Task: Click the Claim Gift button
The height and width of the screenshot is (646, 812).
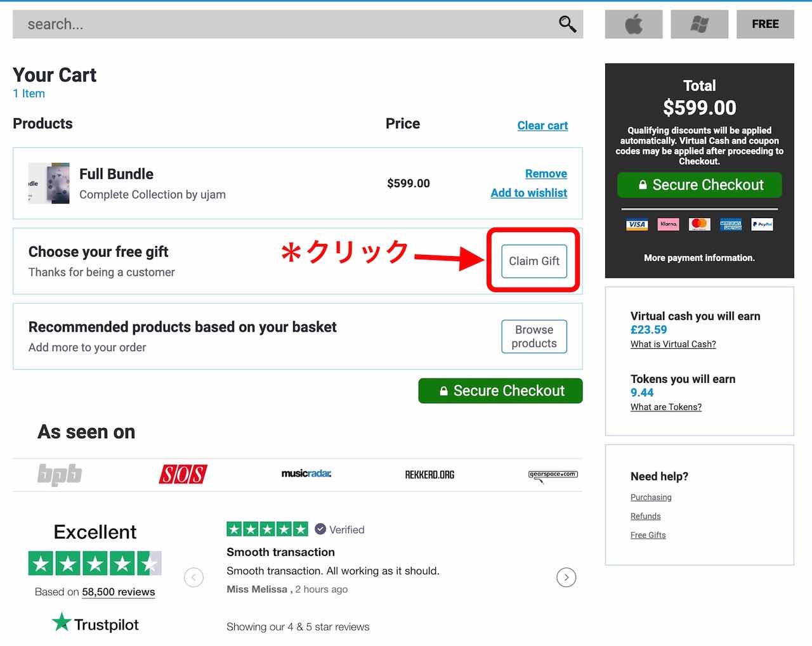Action: click(534, 261)
